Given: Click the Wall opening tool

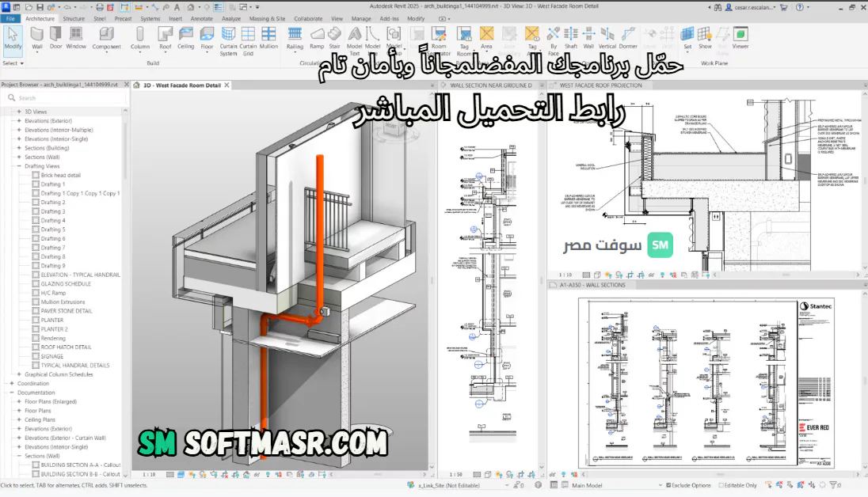Looking at the screenshot, I should click(588, 39).
